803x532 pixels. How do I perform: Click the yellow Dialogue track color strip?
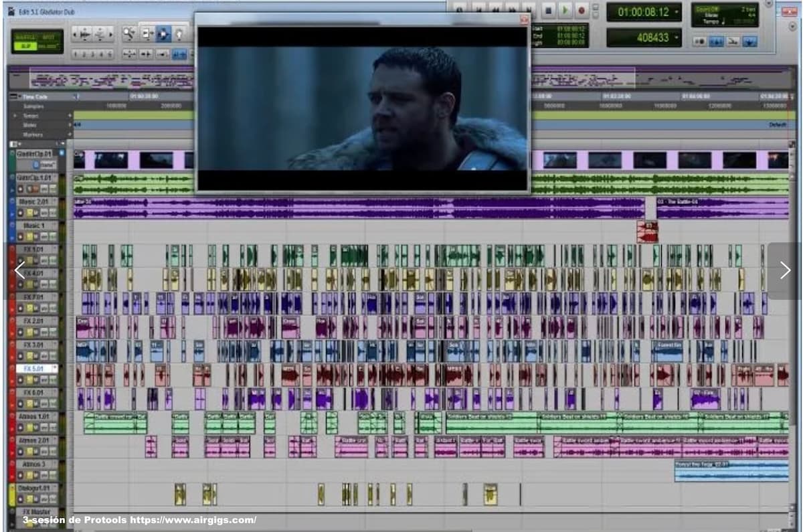coord(11,493)
